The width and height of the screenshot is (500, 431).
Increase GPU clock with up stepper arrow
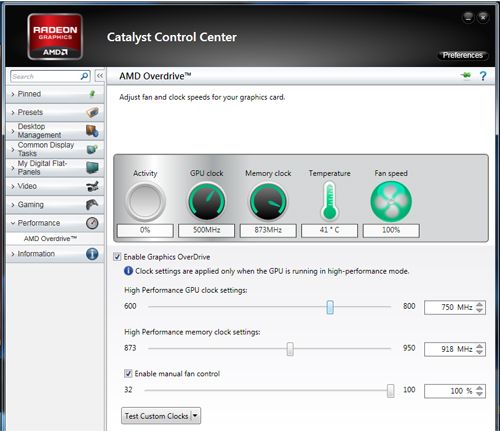tap(479, 304)
